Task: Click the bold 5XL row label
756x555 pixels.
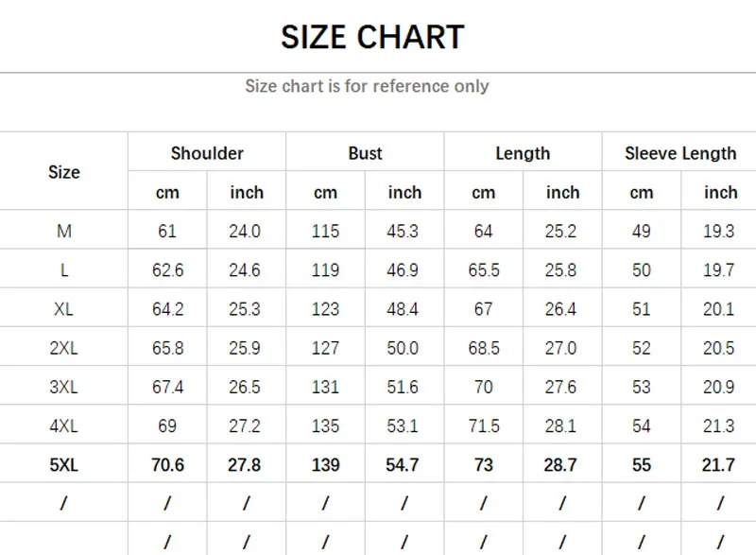Action: tap(64, 464)
